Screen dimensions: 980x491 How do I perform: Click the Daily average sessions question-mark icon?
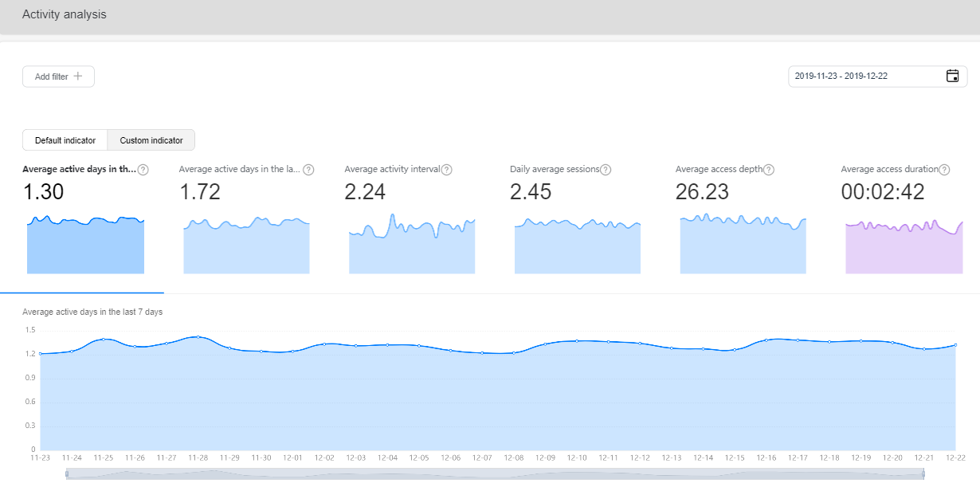(x=606, y=169)
